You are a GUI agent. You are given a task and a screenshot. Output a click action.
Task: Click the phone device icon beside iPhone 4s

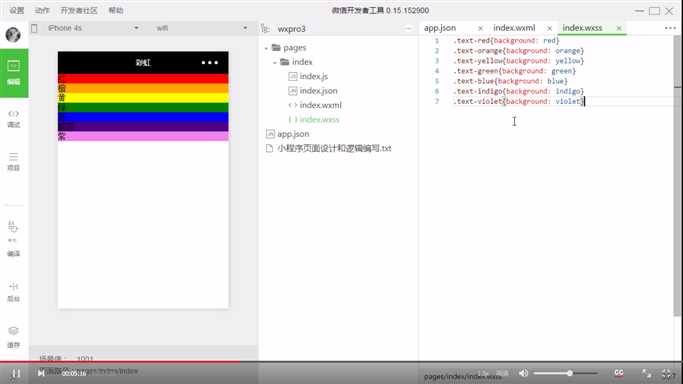click(34, 28)
